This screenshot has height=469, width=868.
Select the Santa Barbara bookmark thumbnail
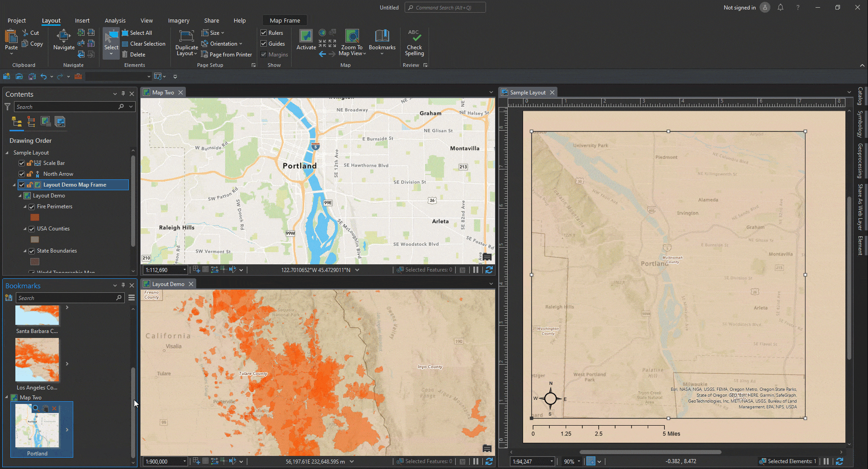37,315
